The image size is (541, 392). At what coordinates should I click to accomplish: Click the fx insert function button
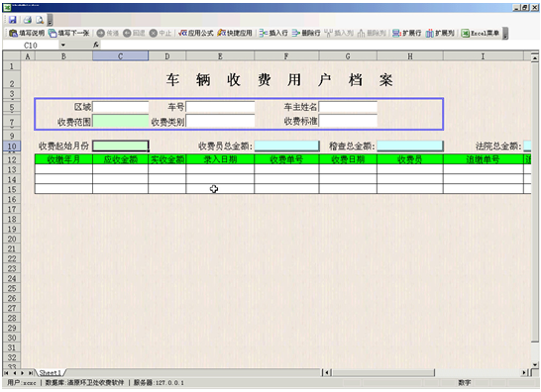96,45
